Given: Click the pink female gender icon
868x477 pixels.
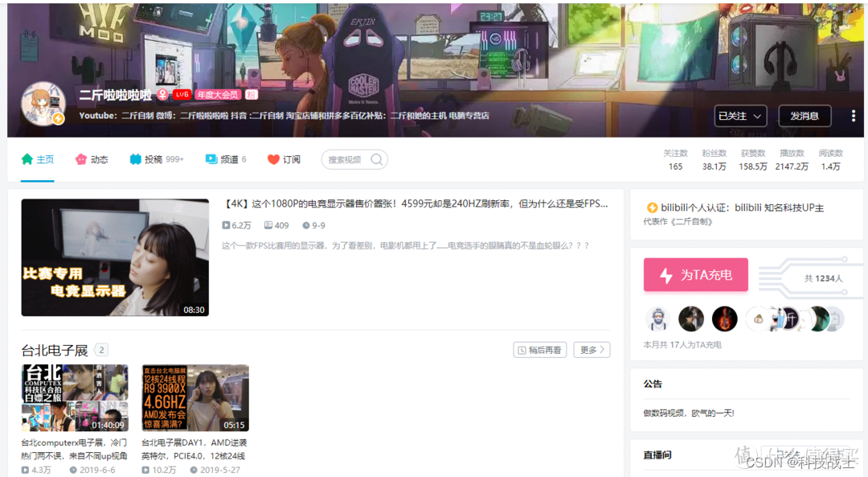Looking at the screenshot, I should tap(162, 95).
